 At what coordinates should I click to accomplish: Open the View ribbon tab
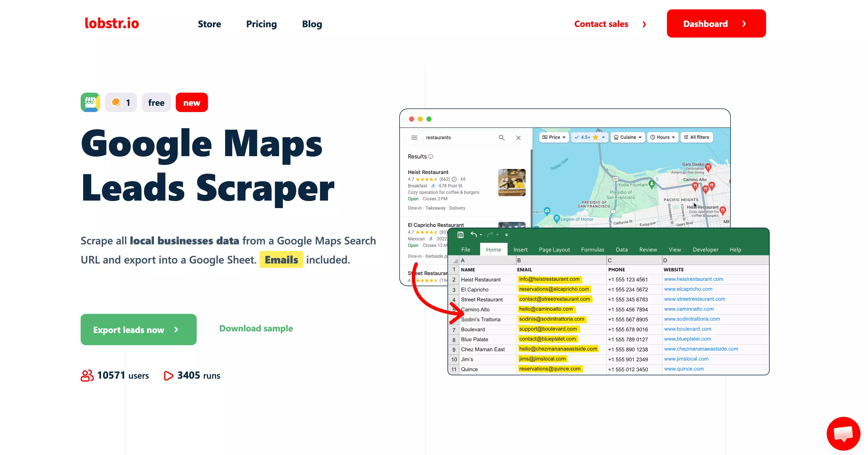pos(674,250)
